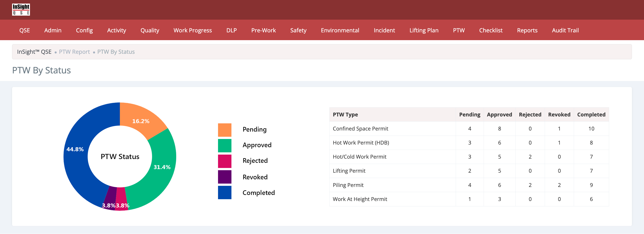644x234 pixels.
Task: Click the 31.4% Approved donut segment
Action: point(160,172)
